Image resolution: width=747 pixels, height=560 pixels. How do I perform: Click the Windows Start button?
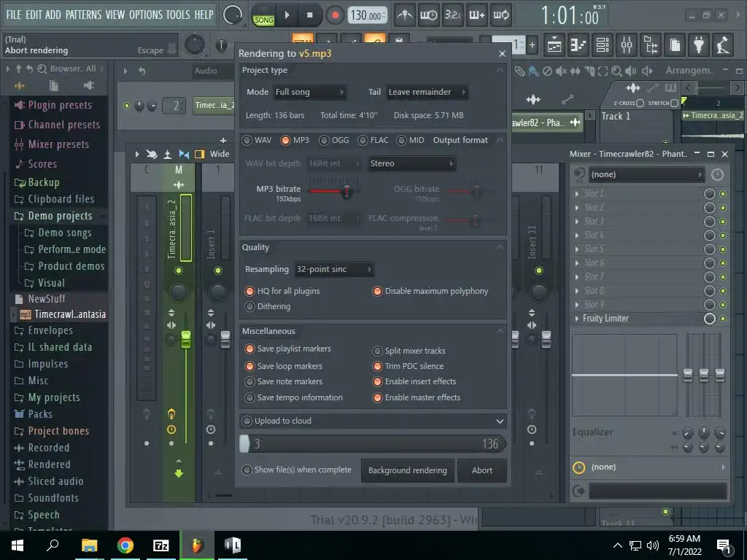tap(18, 545)
